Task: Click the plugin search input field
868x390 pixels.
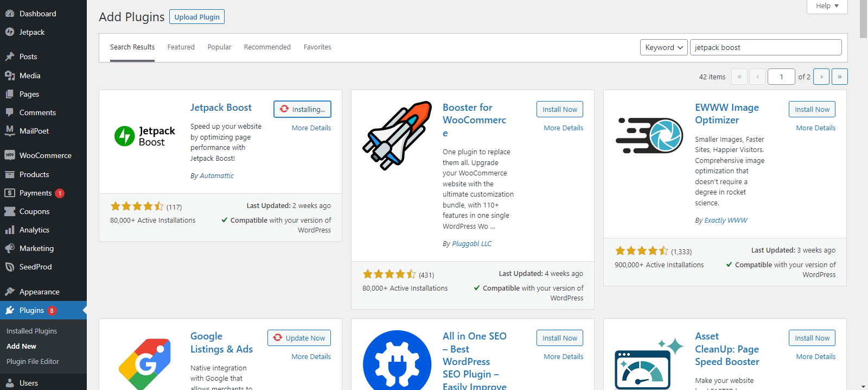Action: (x=766, y=47)
